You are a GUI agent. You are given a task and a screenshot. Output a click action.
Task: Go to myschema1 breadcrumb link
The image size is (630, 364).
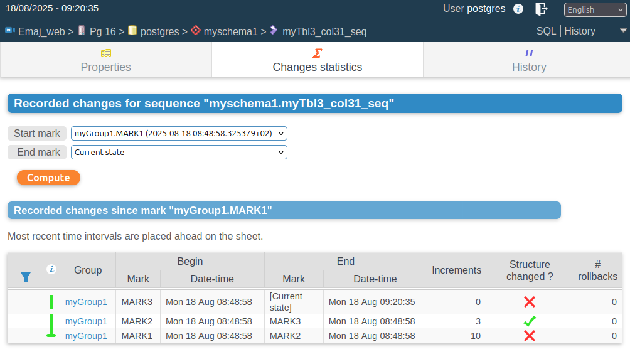click(230, 32)
